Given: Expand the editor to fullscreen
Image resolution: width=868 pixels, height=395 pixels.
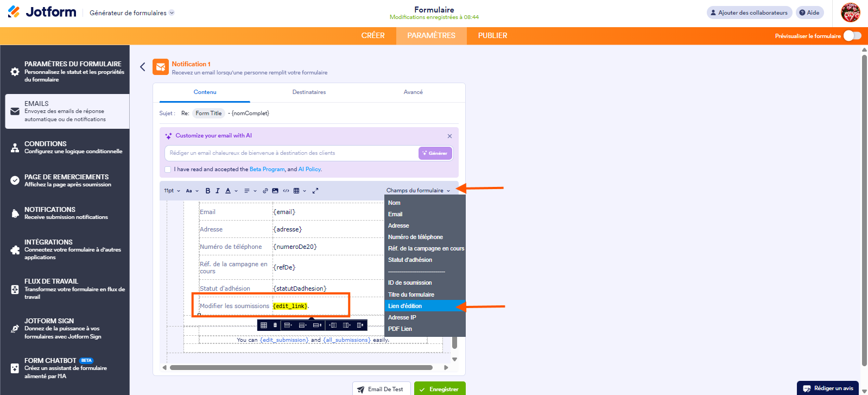Looking at the screenshot, I should (x=315, y=191).
